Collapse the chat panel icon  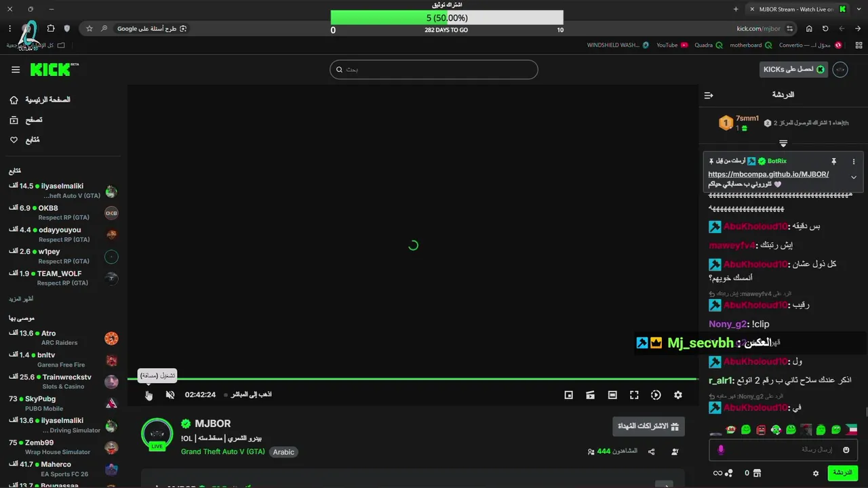[709, 96]
